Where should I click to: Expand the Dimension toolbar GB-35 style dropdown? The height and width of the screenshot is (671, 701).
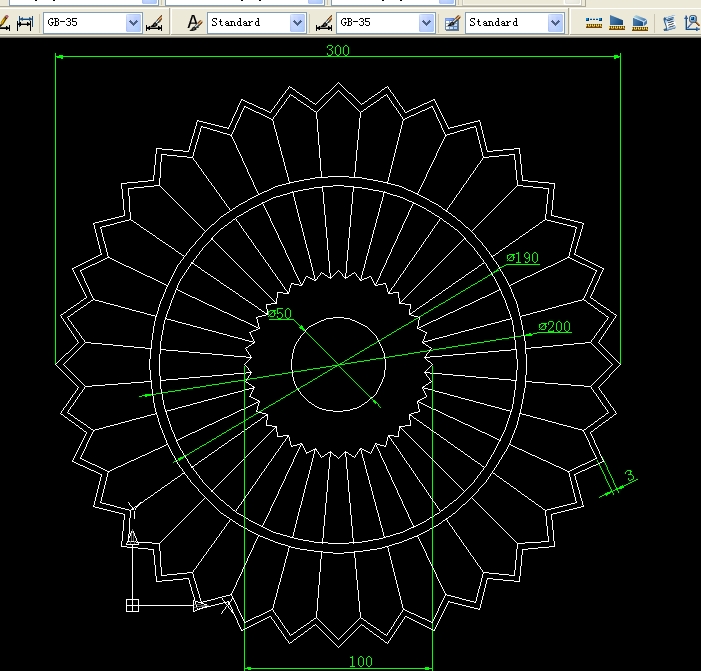[133, 22]
